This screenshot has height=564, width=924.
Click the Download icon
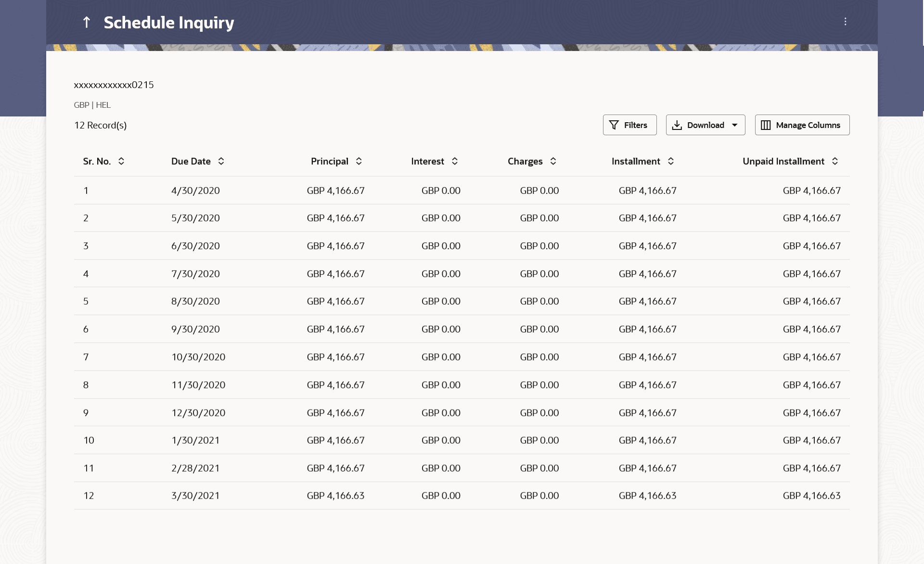(x=677, y=125)
